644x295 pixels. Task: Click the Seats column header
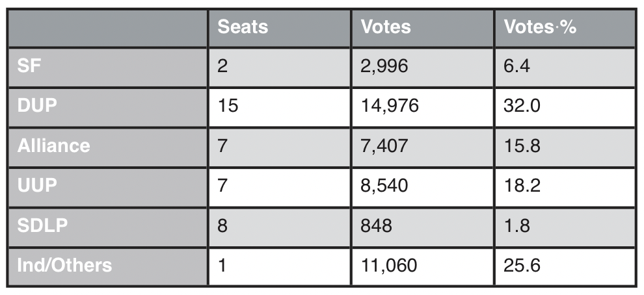point(242,27)
